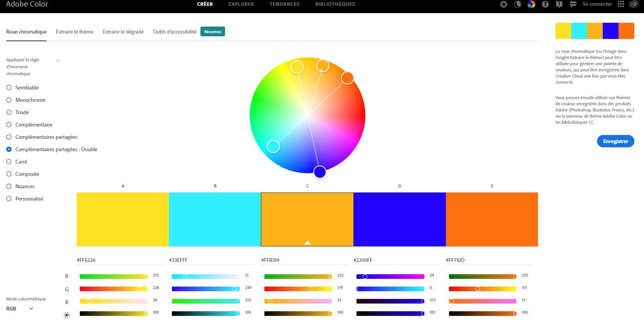Edit the #2200FF hex field
The width and height of the screenshot is (644, 329).
tap(396, 260)
